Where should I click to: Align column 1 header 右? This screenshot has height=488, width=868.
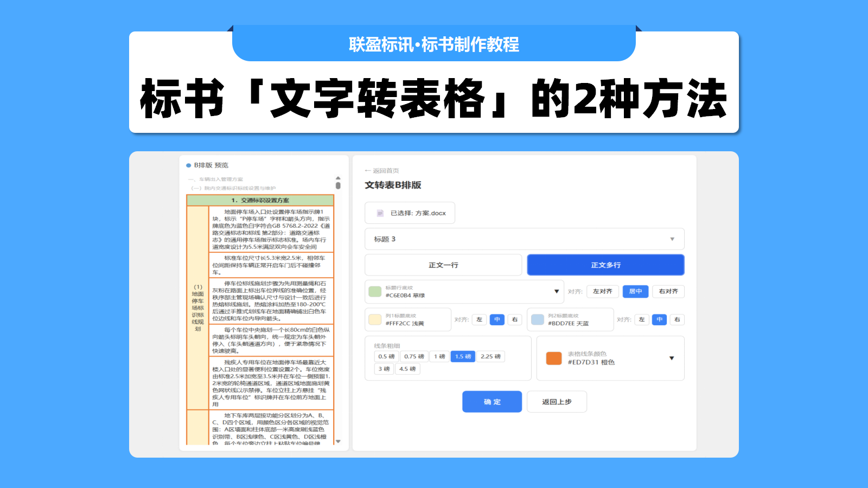click(515, 319)
